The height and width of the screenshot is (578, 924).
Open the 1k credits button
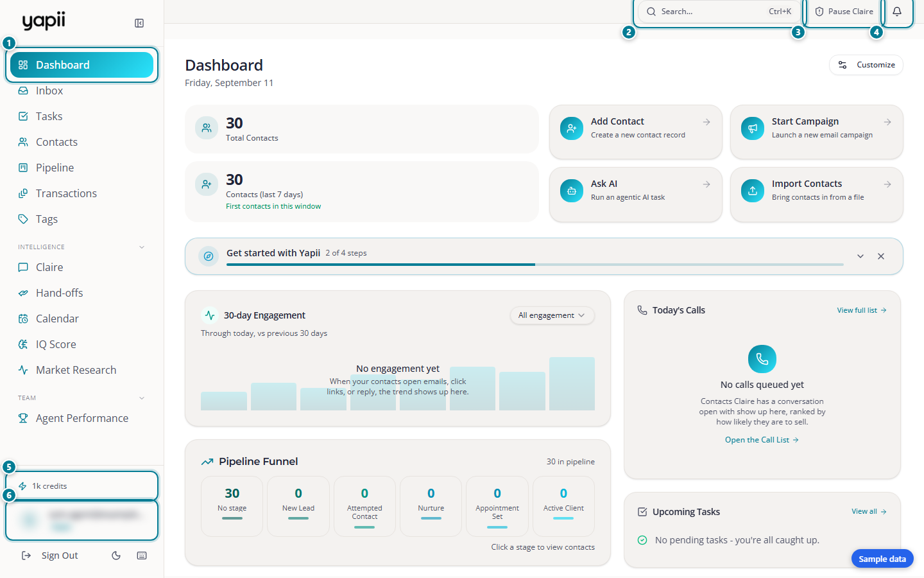pos(82,486)
